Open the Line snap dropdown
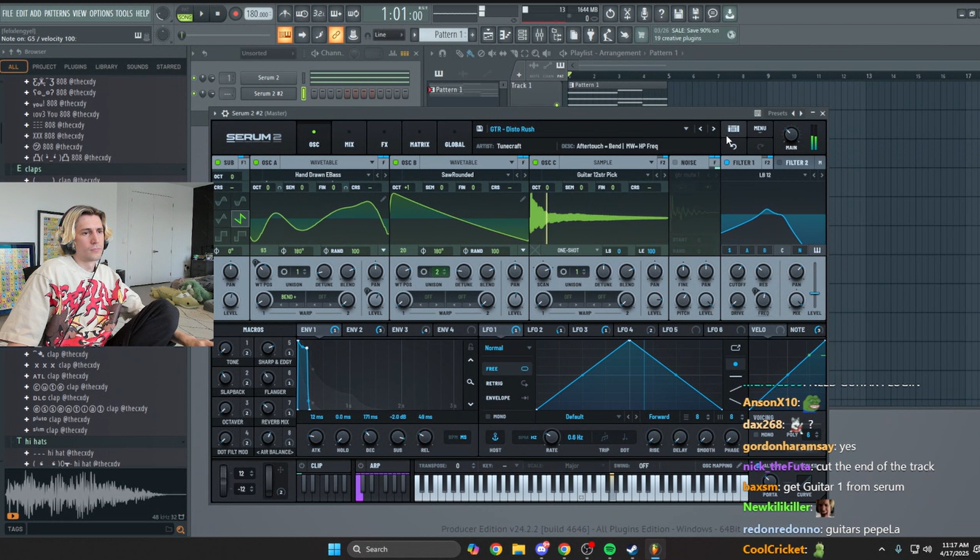 tap(389, 34)
